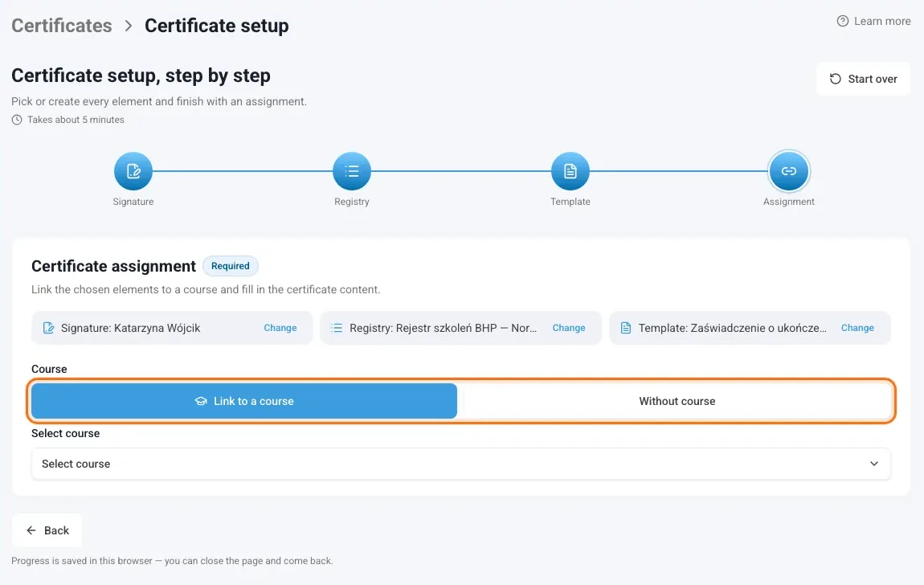The image size is (924, 585).
Task: Change the Signature selection
Action: point(280,328)
